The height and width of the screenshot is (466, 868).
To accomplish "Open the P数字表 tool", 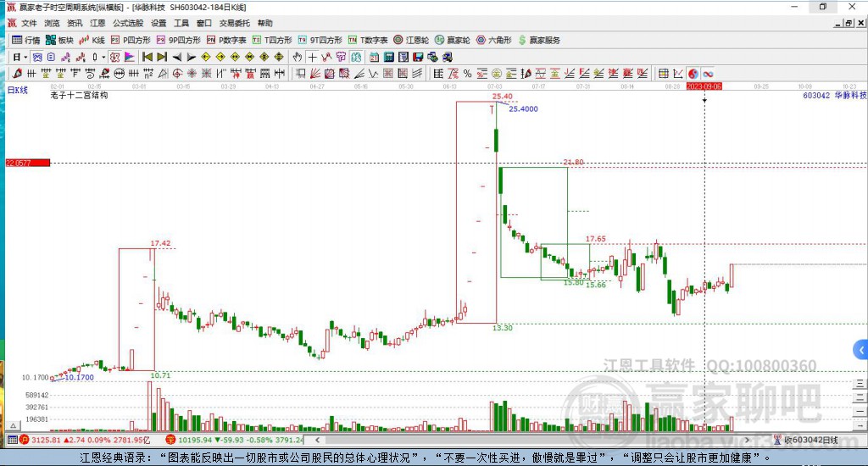I will (226, 40).
